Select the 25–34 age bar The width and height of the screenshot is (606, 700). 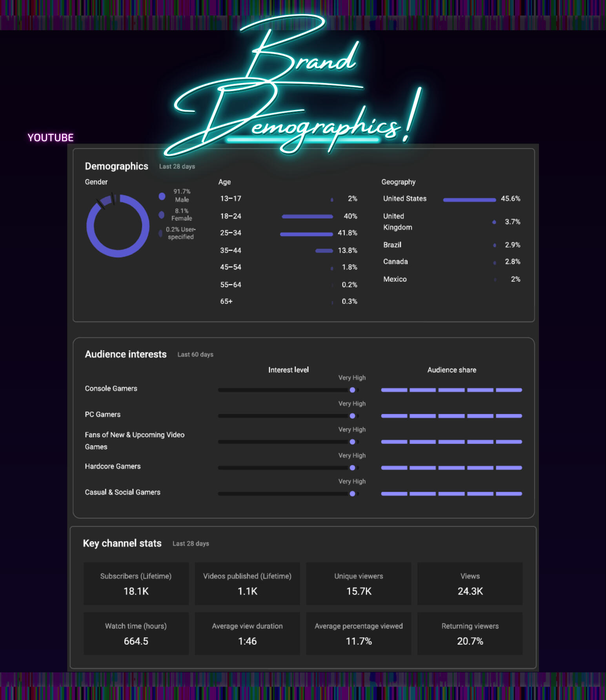click(306, 234)
